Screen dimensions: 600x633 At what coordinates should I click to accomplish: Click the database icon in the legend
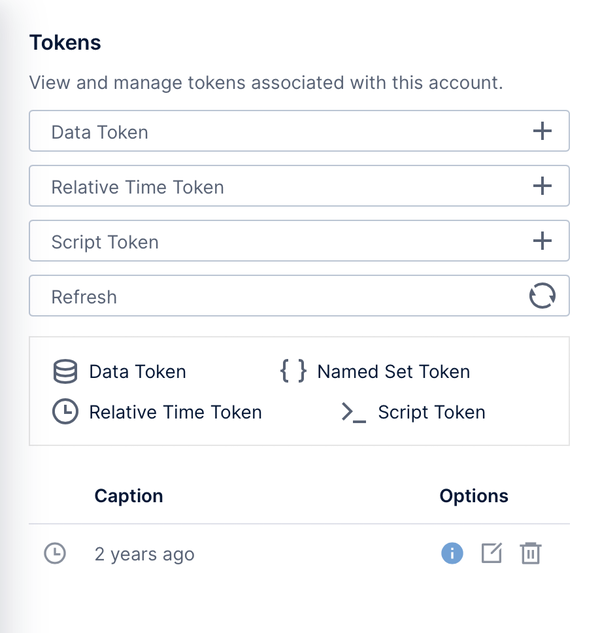pyautogui.click(x=65, y=371)
